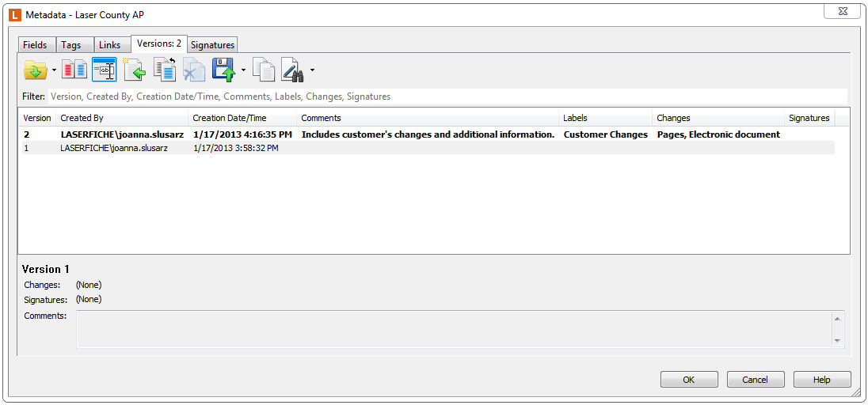Click the Comments box scroll up arrow
Screen dimensions: 868x405
coord(836,318)
